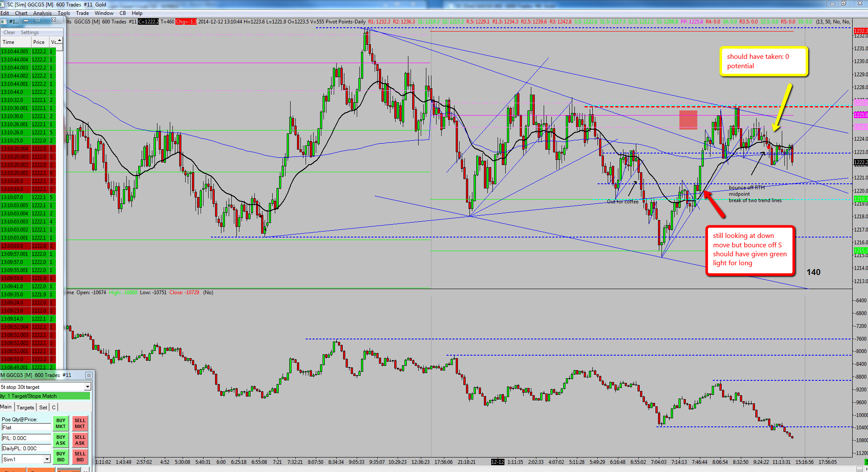
Task: Click the DailyPL: 0.00C field
Action: point(26,448)
